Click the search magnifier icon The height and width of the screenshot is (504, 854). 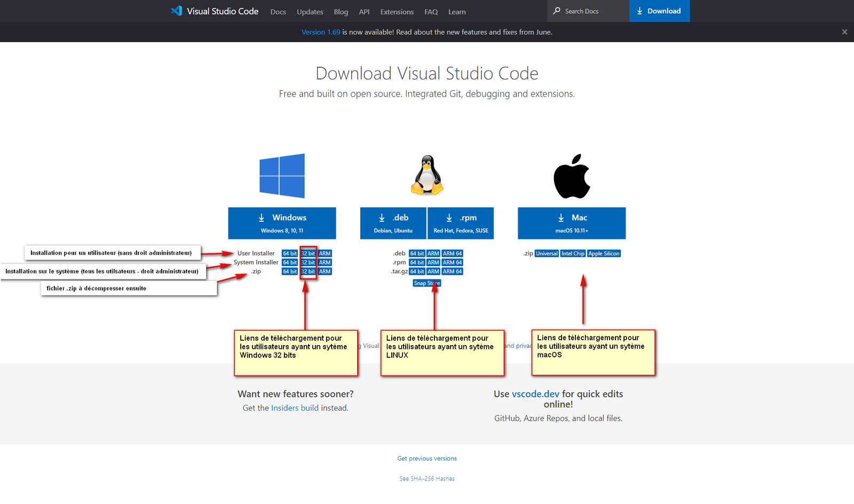tap(557, 11)
